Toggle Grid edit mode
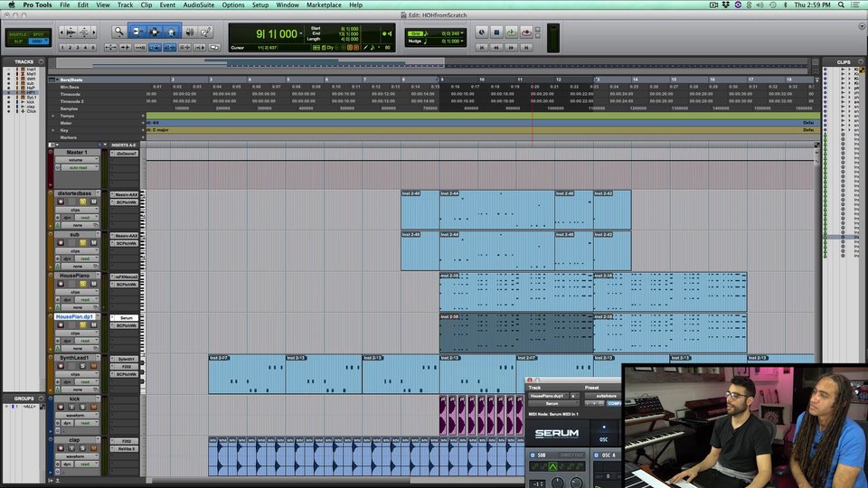This screenshot has height=488, width=868. 38,42
